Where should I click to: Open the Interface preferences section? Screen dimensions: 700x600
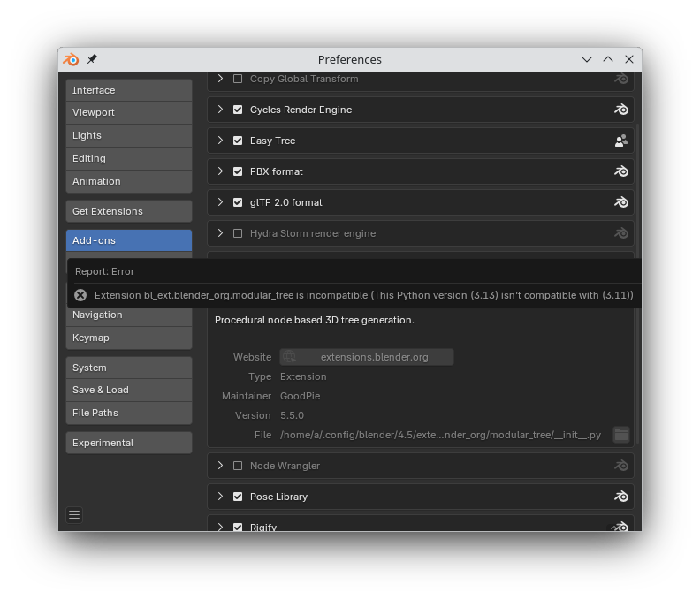click(x=129, y=90)
